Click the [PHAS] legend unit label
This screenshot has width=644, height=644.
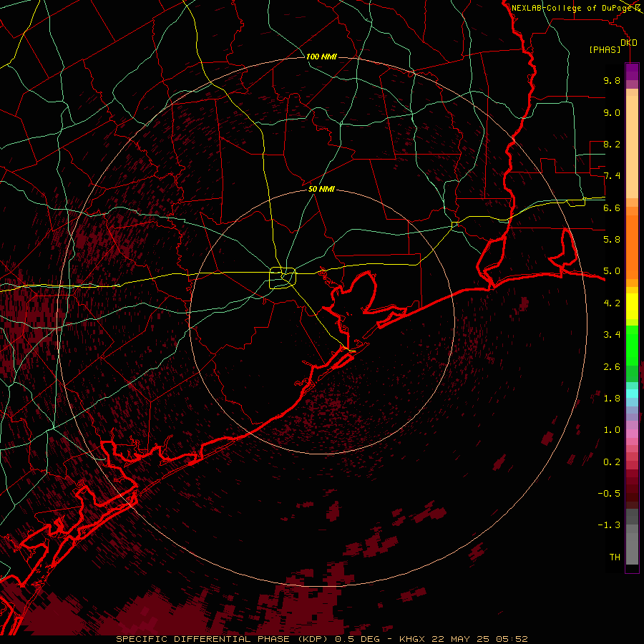605,49
